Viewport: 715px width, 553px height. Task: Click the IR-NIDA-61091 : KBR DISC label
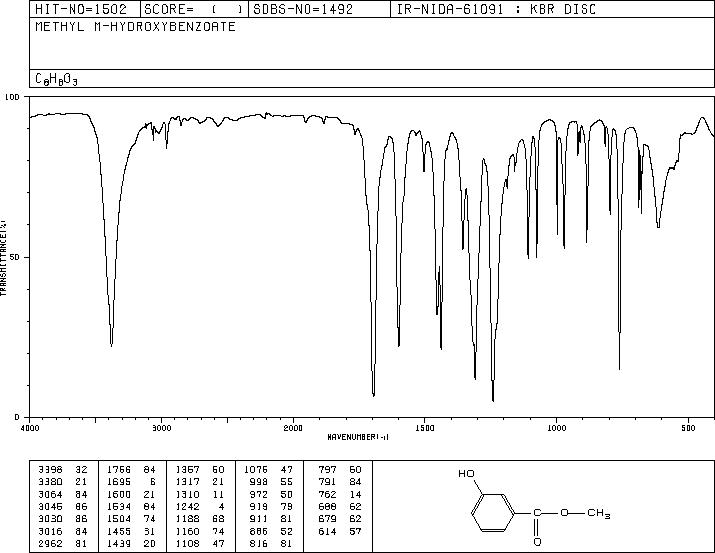pyautogui.click(x=496, y=9)
